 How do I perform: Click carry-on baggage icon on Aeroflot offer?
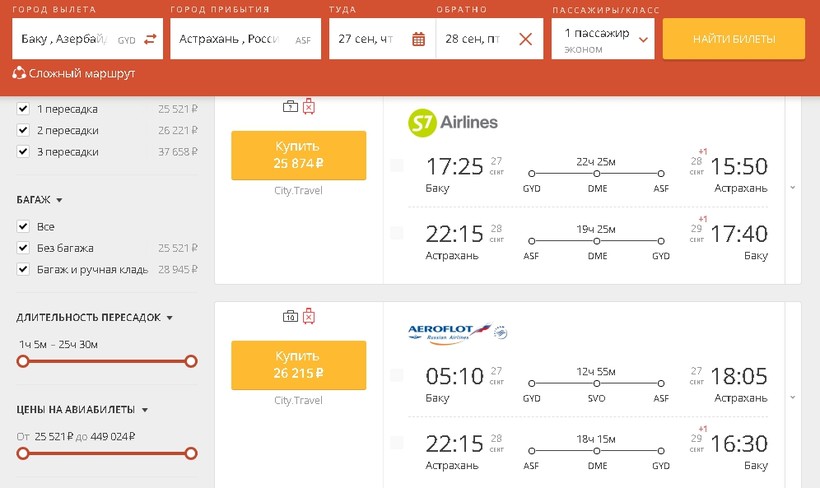click(290, 317)
